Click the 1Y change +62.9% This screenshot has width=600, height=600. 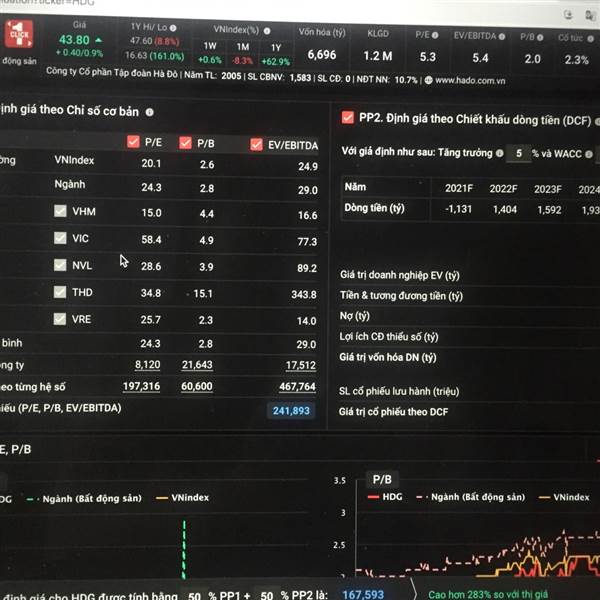pyautogui.click(x=276, y=61)
